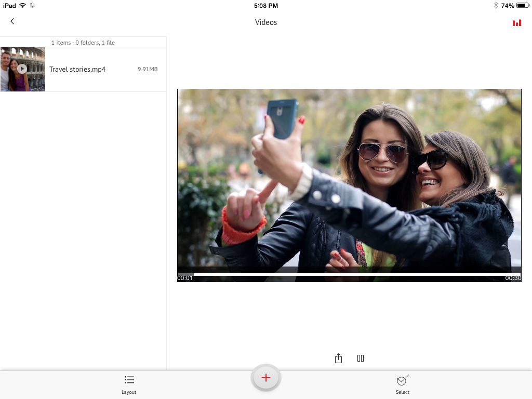Image resolution: width=532 pixels, height=399 pixels.
Task: Tap the battery icon in status bar
Action: [x=522, y=5]
